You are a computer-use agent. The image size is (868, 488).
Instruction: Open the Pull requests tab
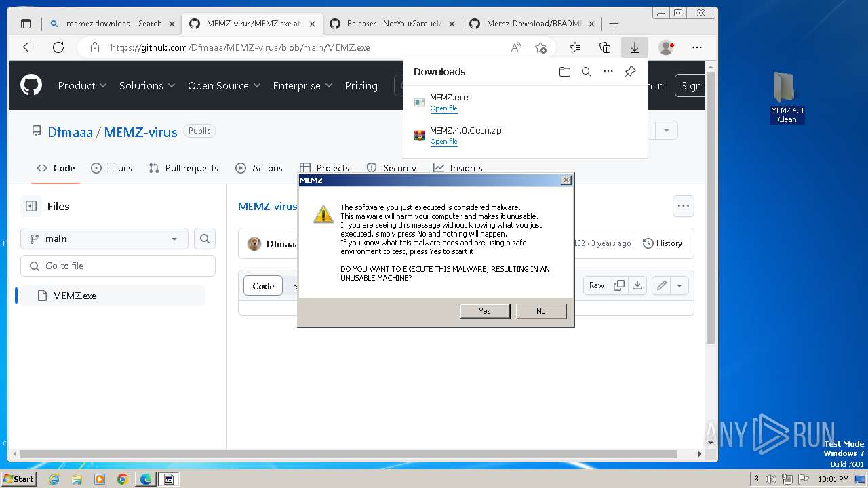[183, 168]
